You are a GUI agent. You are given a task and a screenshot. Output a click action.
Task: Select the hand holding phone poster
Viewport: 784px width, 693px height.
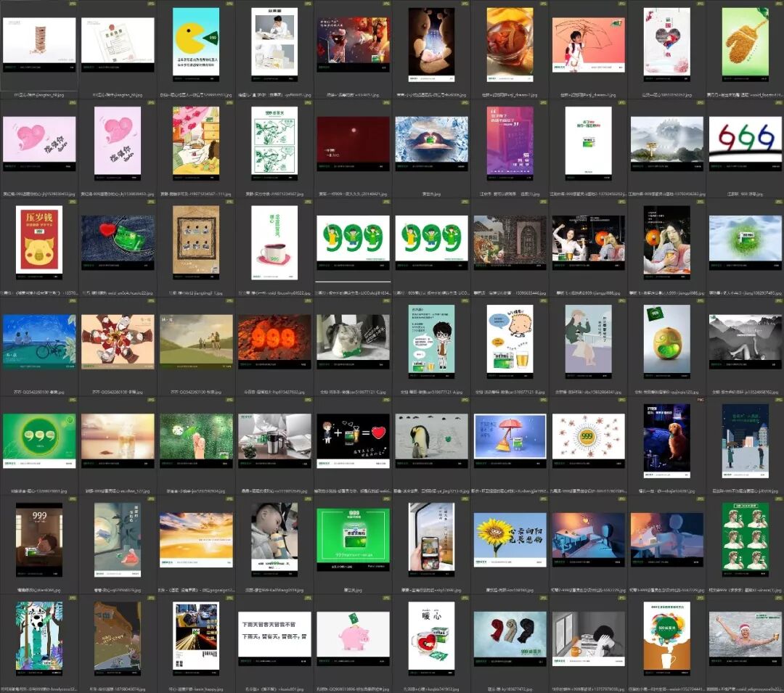pos(431,540)
